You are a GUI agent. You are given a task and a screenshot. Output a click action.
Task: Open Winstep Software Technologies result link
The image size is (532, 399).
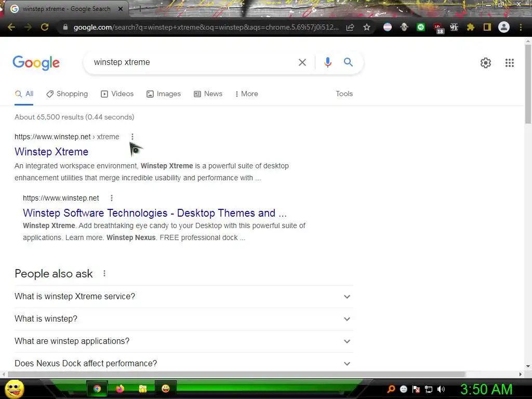(x=155, y=213)
